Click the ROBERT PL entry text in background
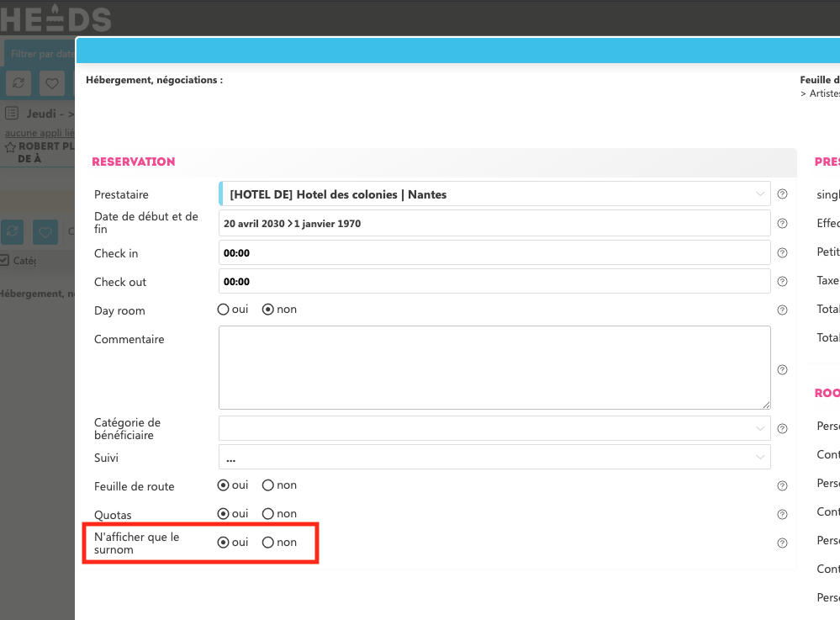 click(x=46, y=152)
